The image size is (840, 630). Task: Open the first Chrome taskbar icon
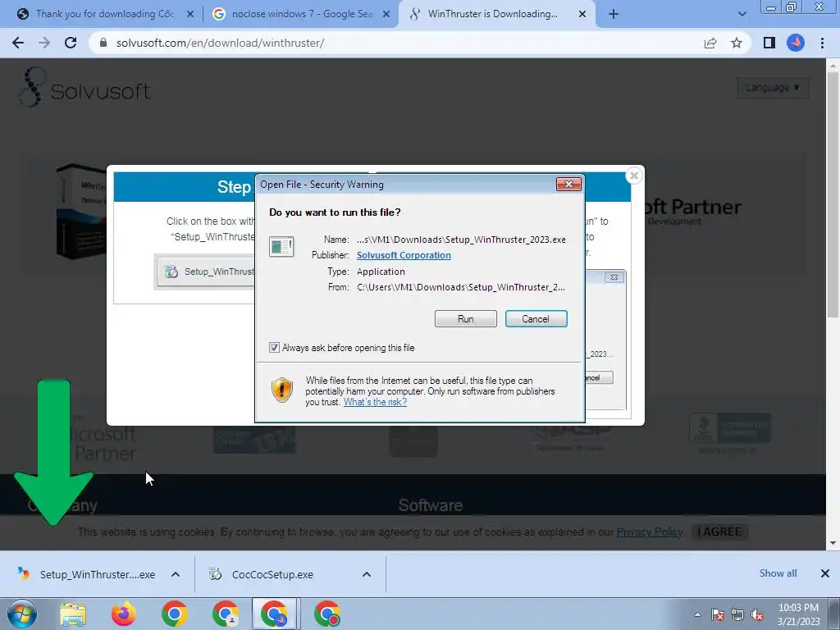pyautogui.click(x=174, y=614)
